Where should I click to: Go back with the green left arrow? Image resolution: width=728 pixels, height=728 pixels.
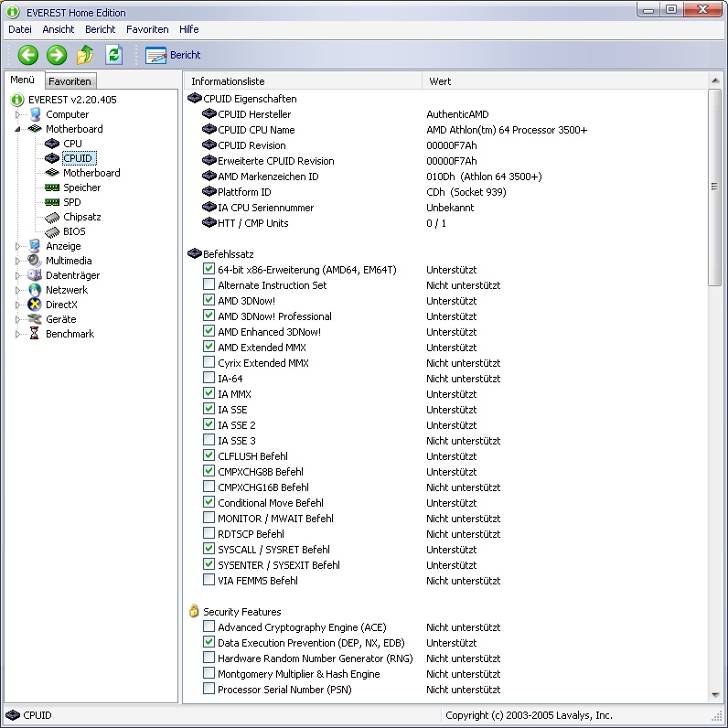click(27, 55)
